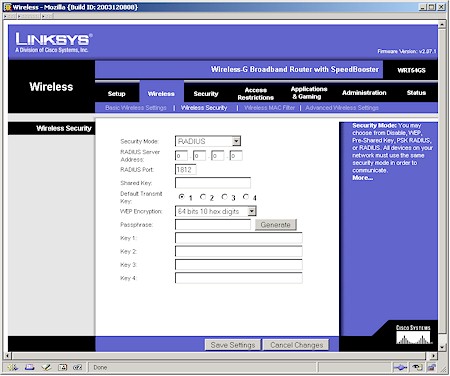Screen dimensions: 450x376
Task: Click the More... help link
Action: coord(363,178)
